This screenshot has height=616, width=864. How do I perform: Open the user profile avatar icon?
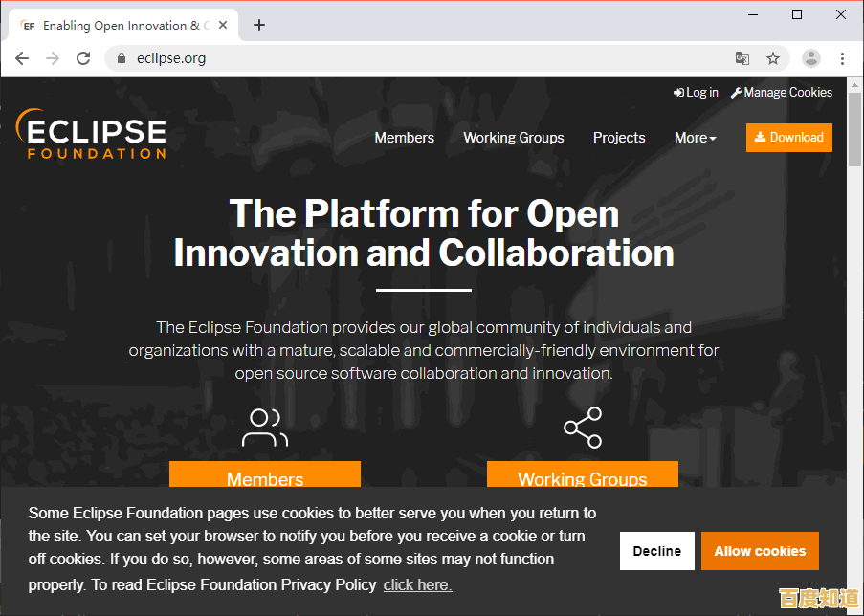[x=811, y=58]
